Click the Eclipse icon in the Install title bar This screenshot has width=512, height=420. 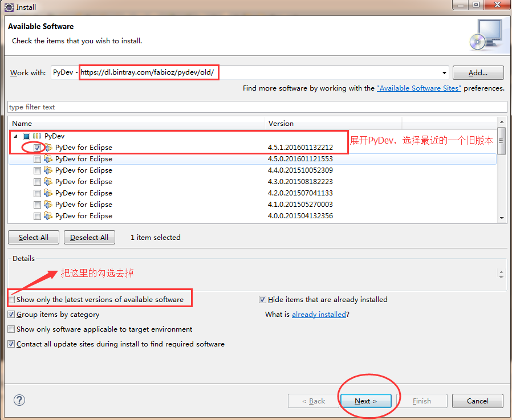pyautogui.click(x=9, y=7)
